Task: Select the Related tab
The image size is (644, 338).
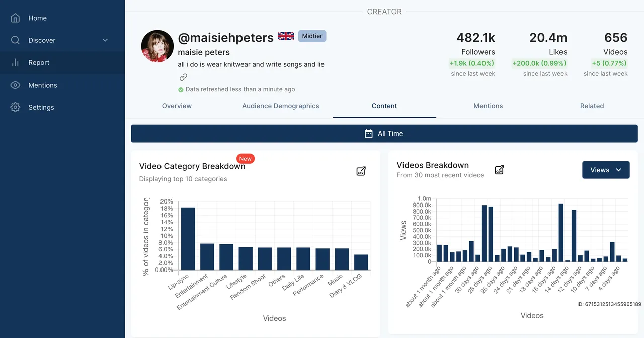Action: coord(592,106)
